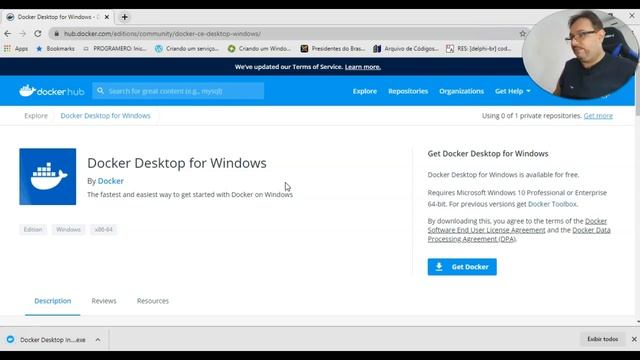Click the browser forward arrow
640x360 pixels.
pos(23,33)
